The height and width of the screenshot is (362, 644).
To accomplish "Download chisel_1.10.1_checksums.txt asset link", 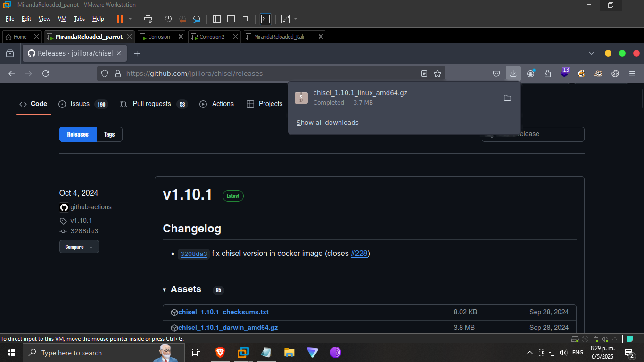I will 223,312.
